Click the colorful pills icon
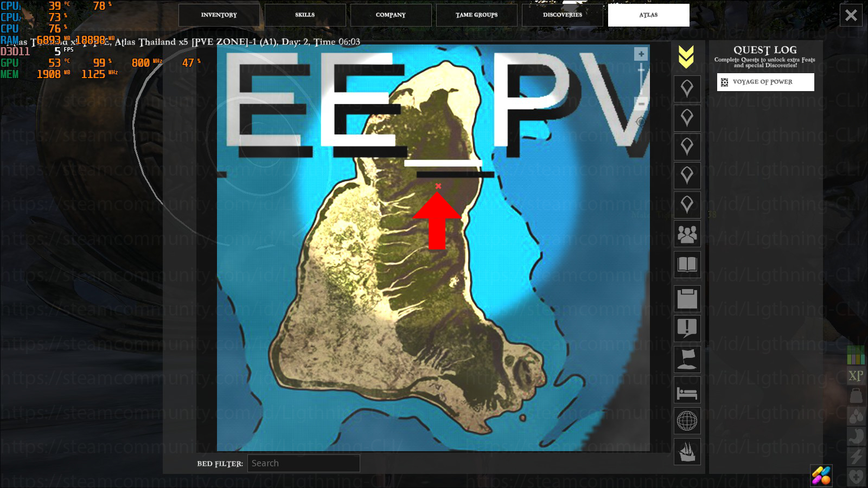868x488 pixels. point(821,476)
